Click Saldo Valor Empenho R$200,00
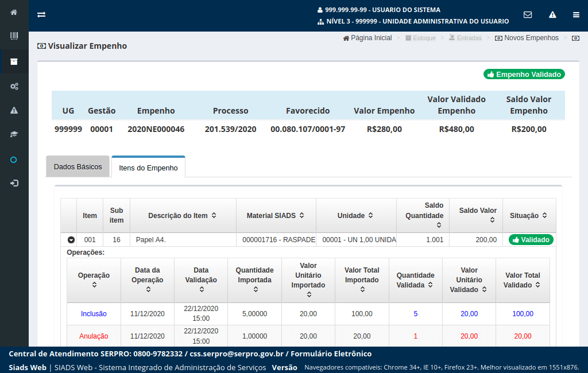Viewport: 588px width, 373px height. [x=529, y=129]
